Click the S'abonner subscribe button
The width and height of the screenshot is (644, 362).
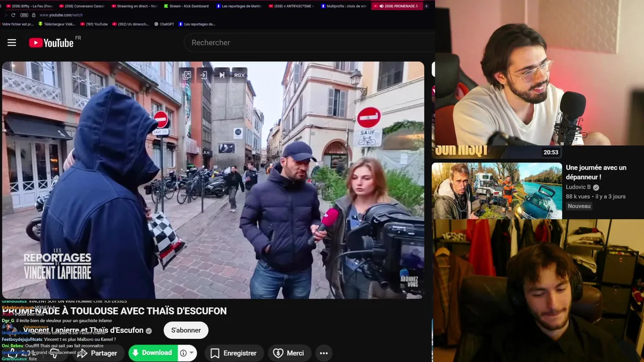tap(186, 330)
